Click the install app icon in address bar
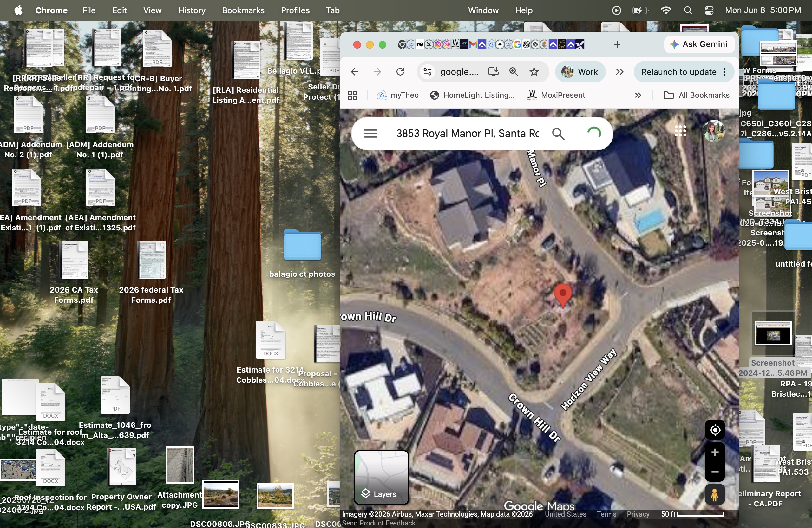This screenshot has height=528, width=812. (493, 72)
